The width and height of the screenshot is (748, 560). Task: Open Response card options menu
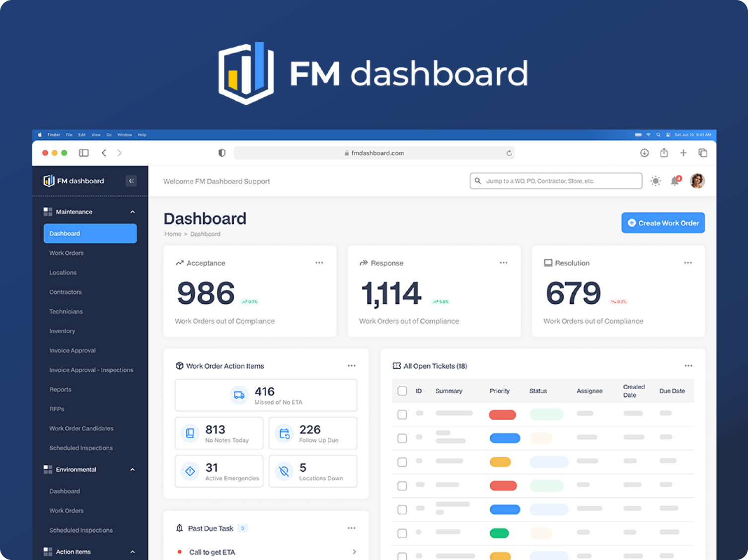coord(504,263)
